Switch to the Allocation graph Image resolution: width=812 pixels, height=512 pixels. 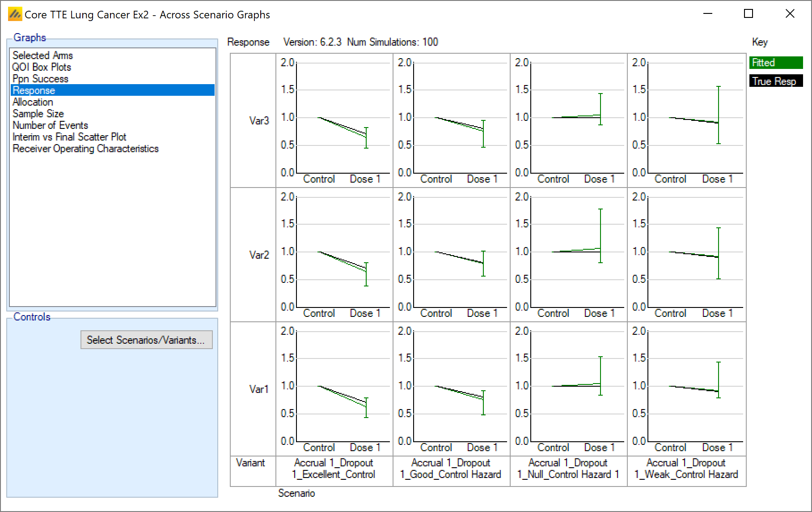pyautogui.click(x=33, y=102)
